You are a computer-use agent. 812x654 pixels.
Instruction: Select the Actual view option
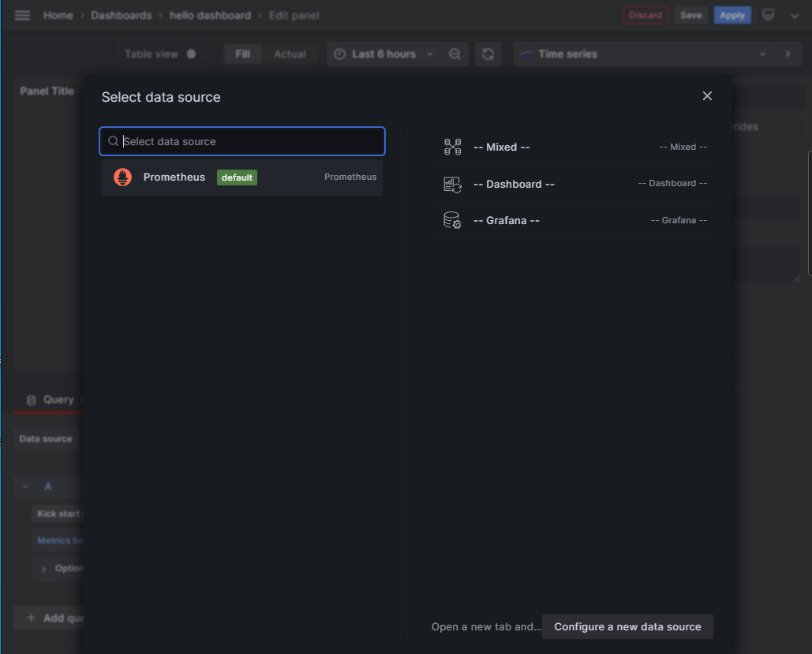[x=290, y=54]
